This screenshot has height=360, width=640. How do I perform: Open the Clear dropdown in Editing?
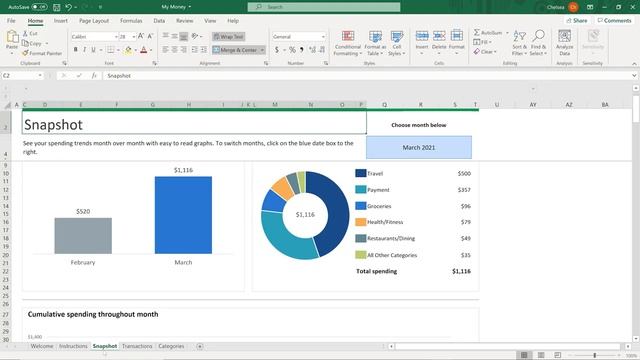click(x=485, y=52)
